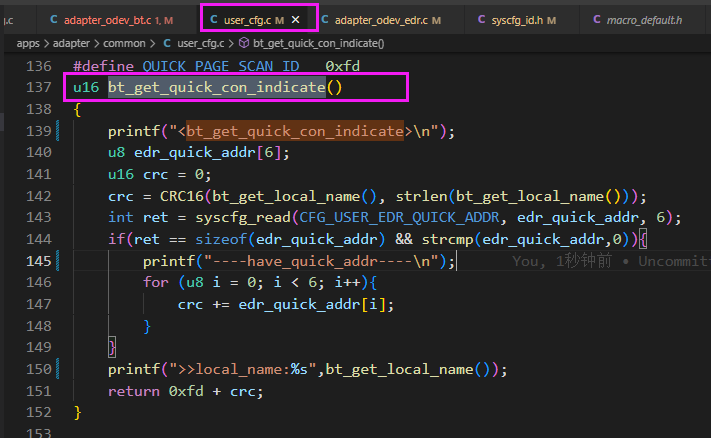Click the highlighted bt_get_quick_con_indicate function name
This screenshot has height=438, width=711.
(x=217, y=87)
